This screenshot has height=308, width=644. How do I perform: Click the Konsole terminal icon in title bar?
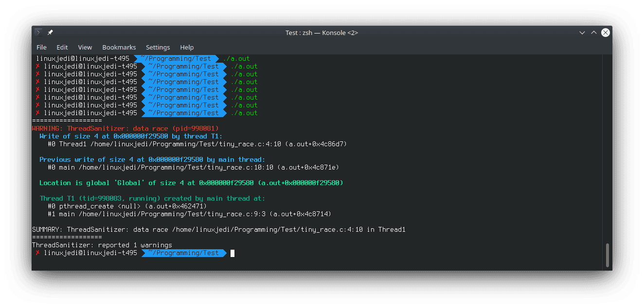(x=38, y=33)
